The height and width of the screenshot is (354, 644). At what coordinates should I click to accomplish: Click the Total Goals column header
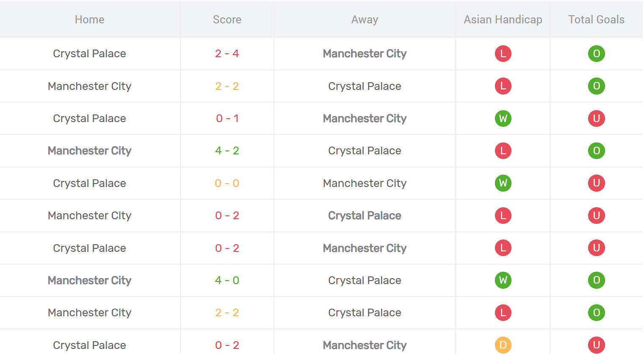coord(596,20)
